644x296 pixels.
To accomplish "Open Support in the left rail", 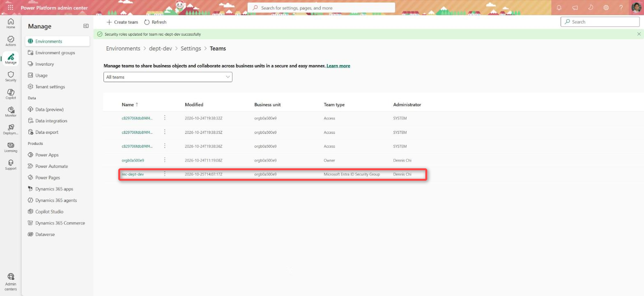I will pos(11,165).
